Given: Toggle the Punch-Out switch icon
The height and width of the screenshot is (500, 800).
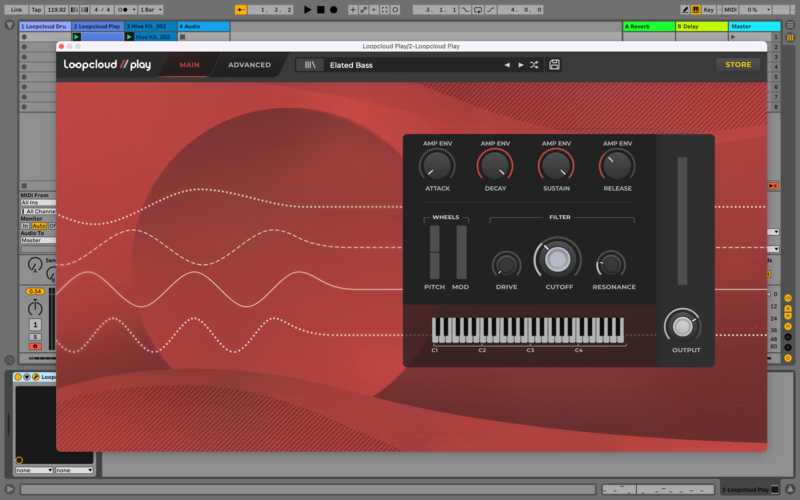Looking at the screenshot, I should [491, 10].
